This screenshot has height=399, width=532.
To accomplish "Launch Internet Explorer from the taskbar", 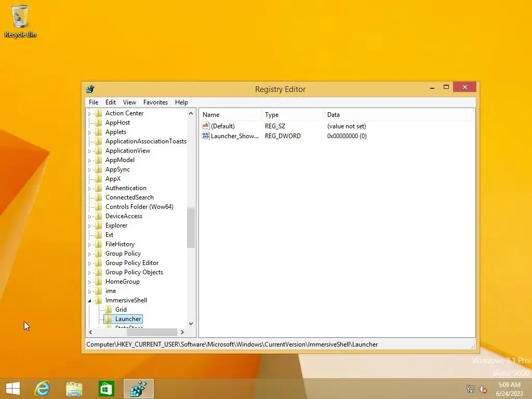I will pyautogui.click(x=43, y=389).
